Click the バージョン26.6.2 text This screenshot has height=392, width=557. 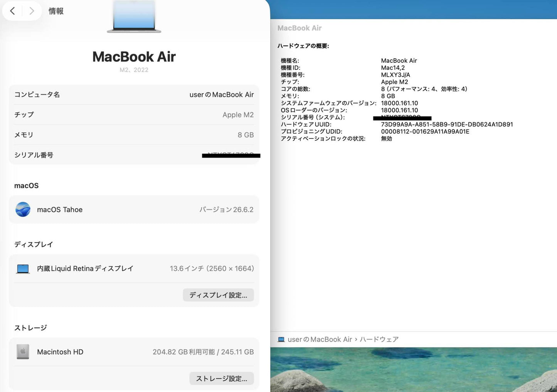[x=227, y=209]
